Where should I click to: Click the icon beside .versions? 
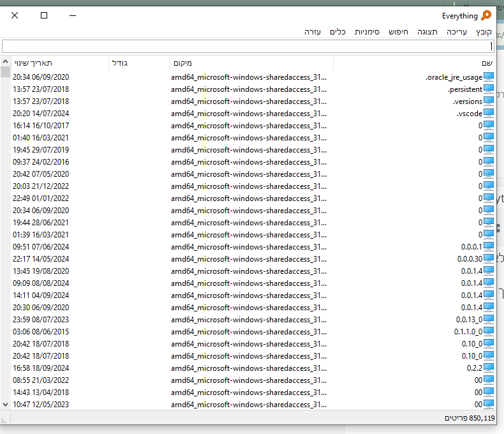point(489,101)
